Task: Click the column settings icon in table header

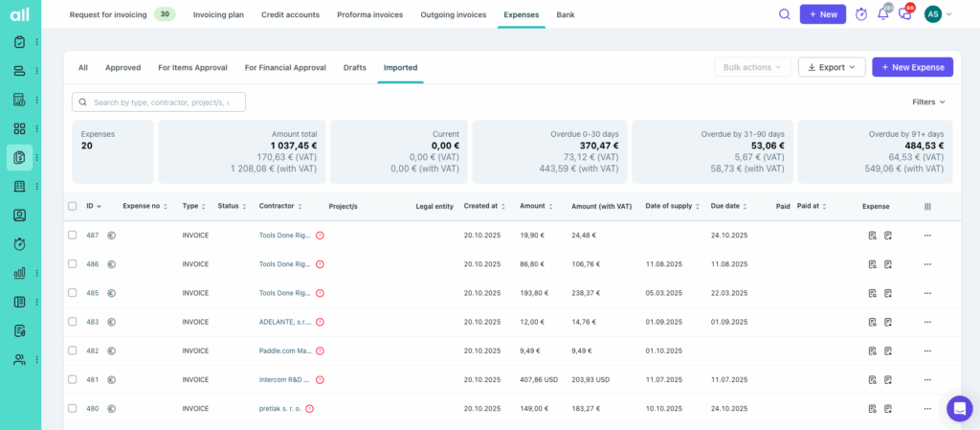Action: tap(926, 206)
